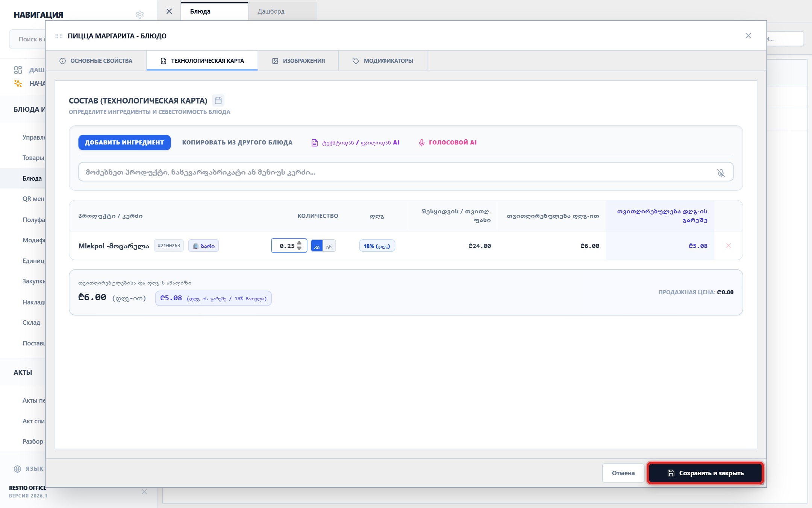Click the ბარი location tag
Screen dimensions: 812x508
203,246
